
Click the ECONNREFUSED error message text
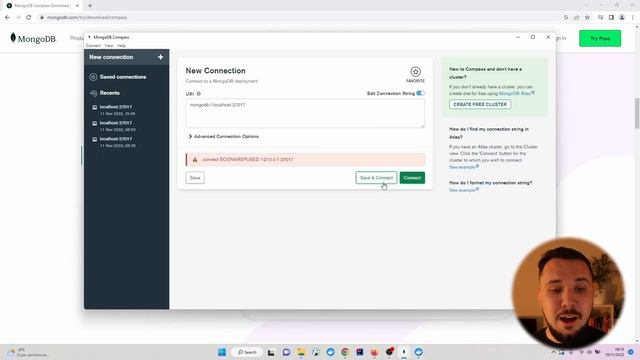click(248, 160)
